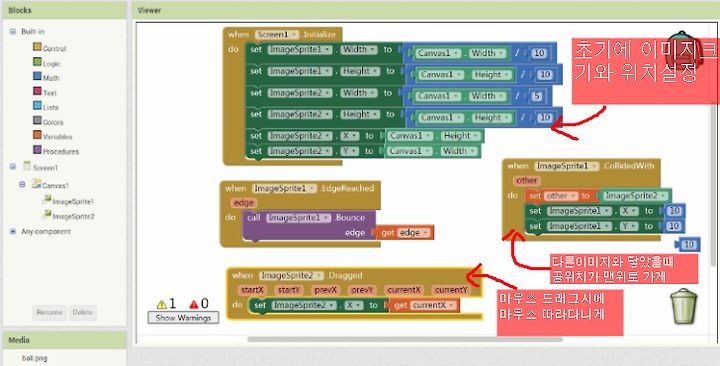The image size is (720, 366).
Task: Select the currentY parameter block
Action: [451, 290]
